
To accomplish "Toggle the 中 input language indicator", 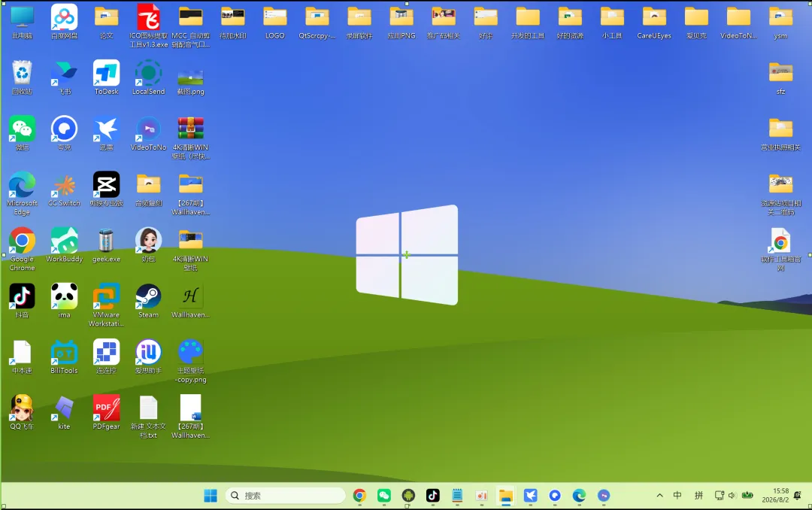I will pos(677,496).
